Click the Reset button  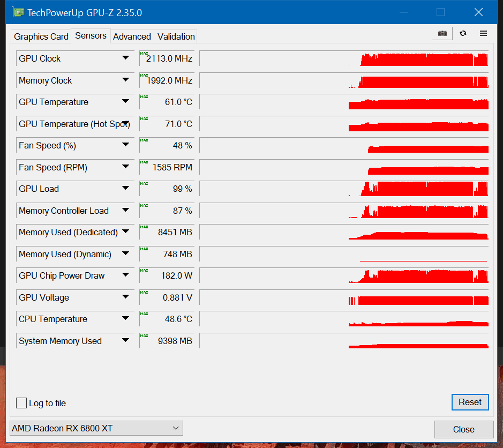(x=470, y=402)
